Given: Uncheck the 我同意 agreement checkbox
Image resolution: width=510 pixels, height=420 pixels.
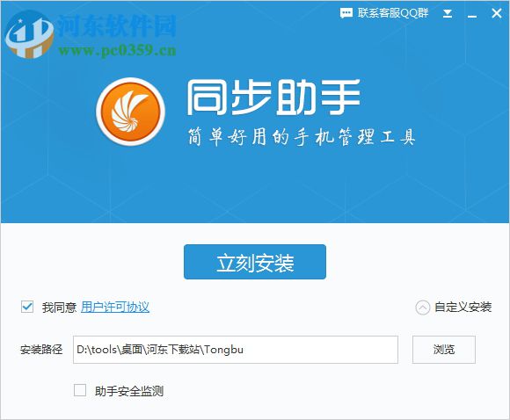Looking at the screenshot, I should (27, 307).
